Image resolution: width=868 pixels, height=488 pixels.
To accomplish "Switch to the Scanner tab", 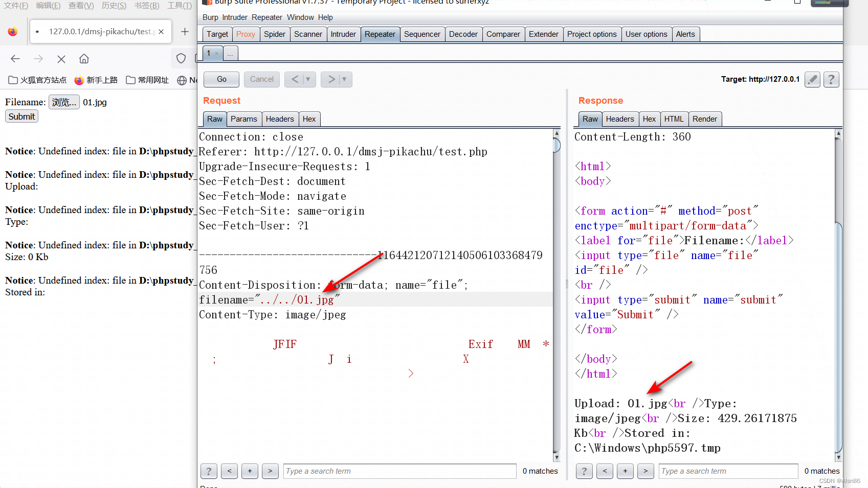I will point(308,34).
